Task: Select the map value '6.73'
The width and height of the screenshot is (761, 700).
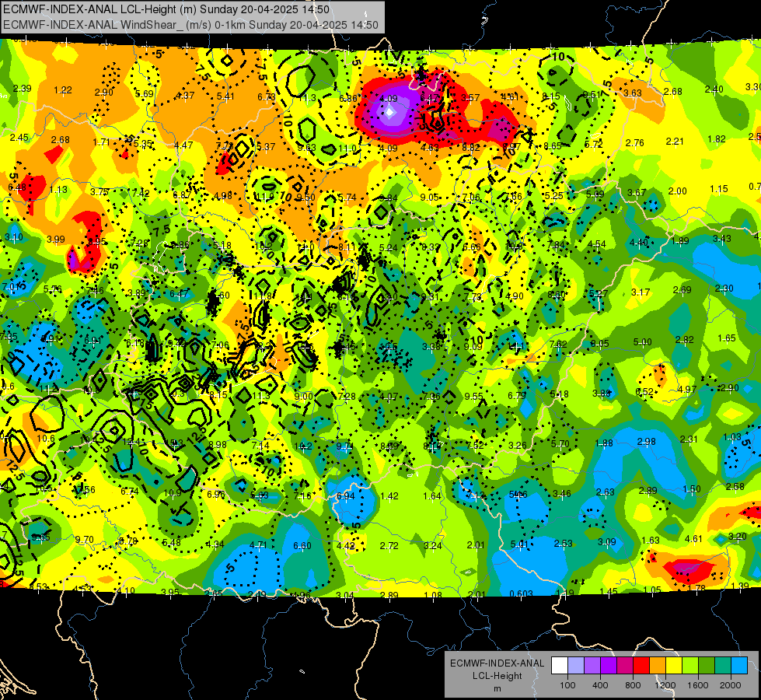Action: pyautogui.click(x=267, y=97)
